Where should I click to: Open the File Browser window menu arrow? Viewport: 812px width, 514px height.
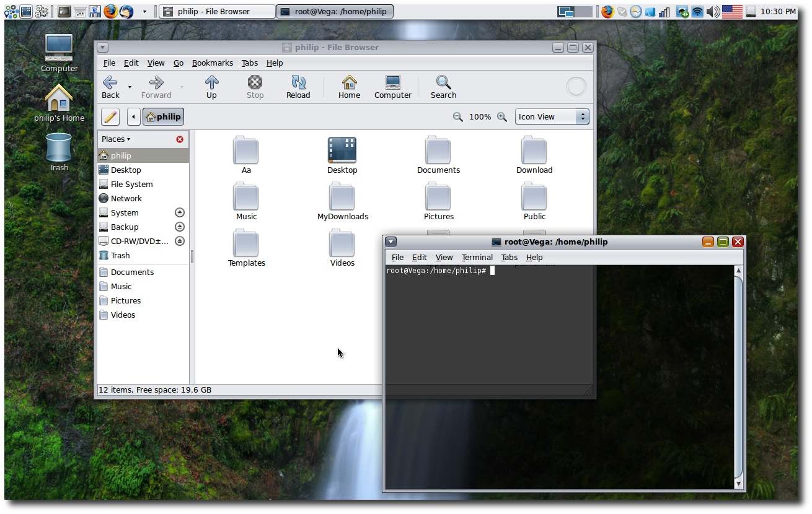coord(103,47)
